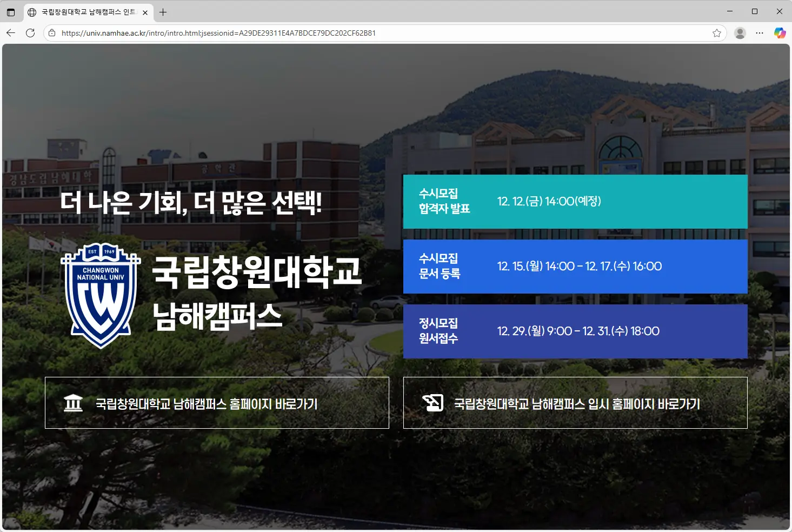The image size is (792, 532).
Task: Click the site security icon in the address bar
Action: tap(51, 33)
